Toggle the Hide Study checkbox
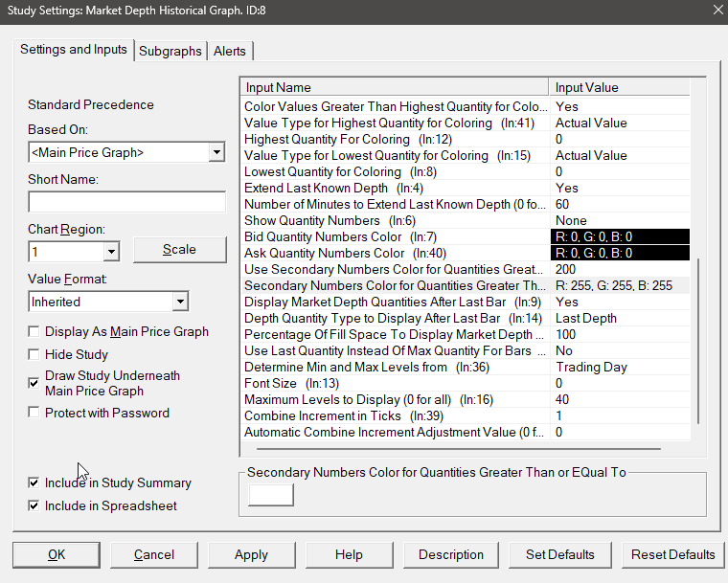This screenshot has height=583, width=728. pyautogui.click(x=34, y=354)
